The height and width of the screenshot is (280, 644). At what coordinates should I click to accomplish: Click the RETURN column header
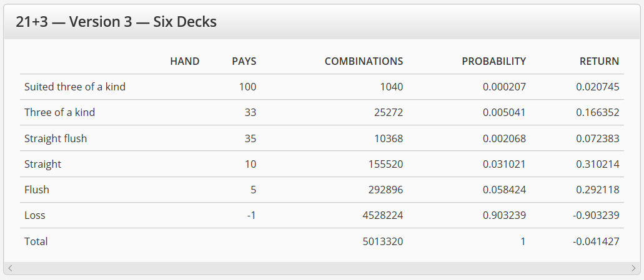click(x=599, y=62)
